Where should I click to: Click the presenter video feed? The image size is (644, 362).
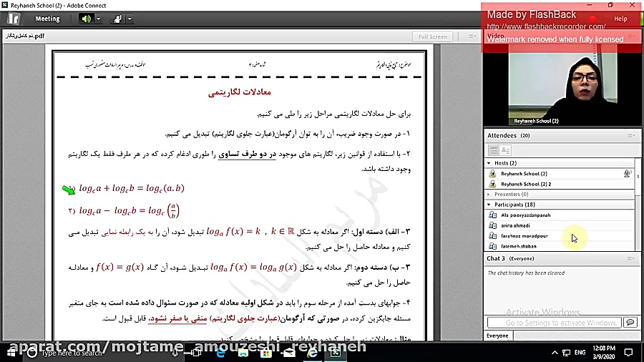coord(562,84)
